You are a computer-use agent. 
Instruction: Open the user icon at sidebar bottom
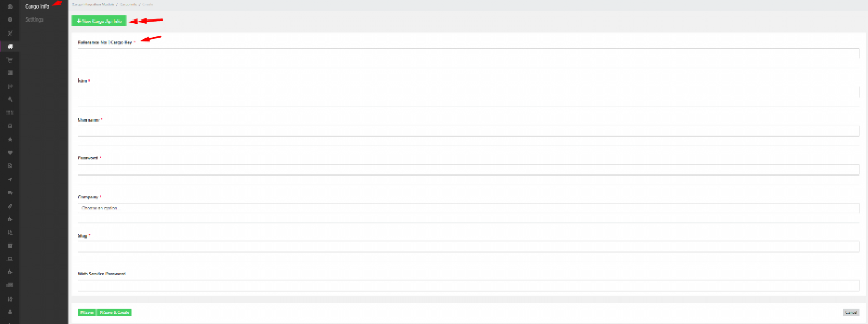click(x=10, y=312)
